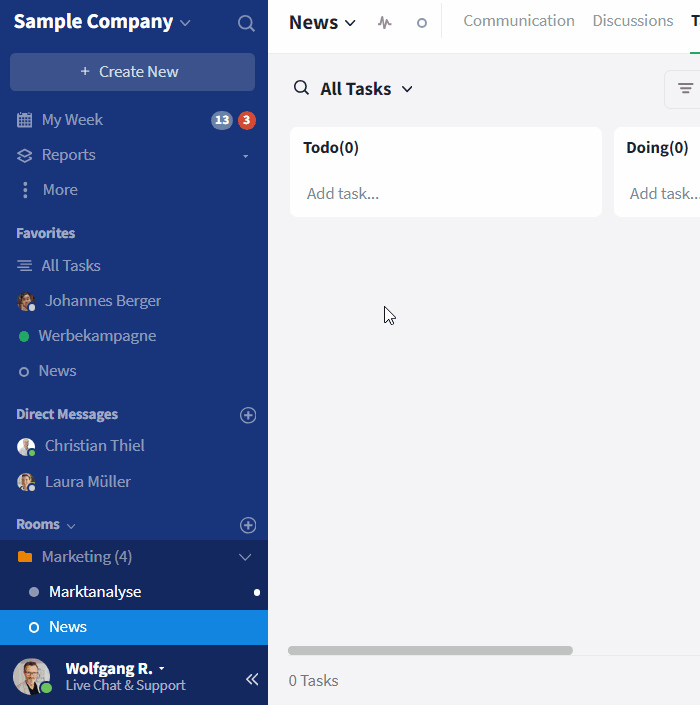The image size is (700, 705).
Task: Click Johannes Berger's avatar
Action: pos(26,301)
